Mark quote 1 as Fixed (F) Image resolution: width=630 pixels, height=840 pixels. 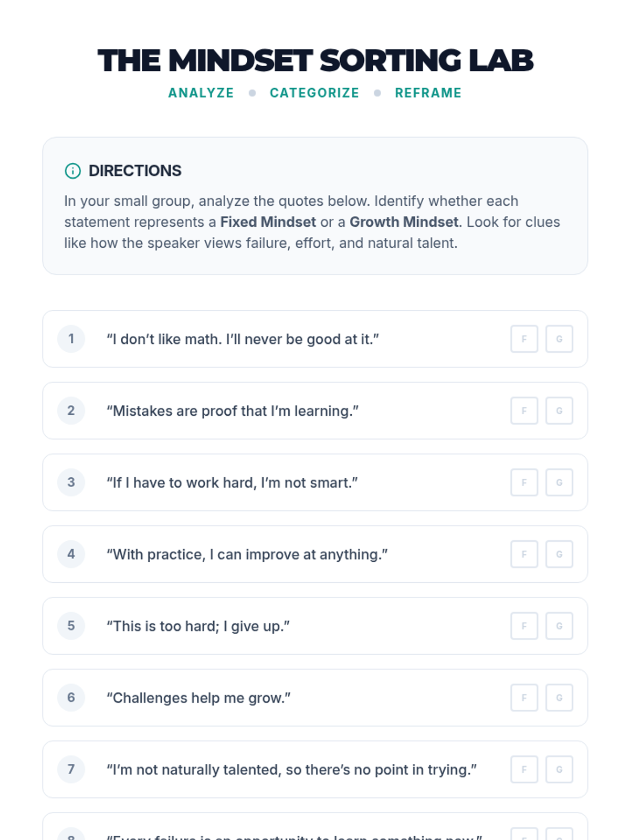(x=524, y=339)
